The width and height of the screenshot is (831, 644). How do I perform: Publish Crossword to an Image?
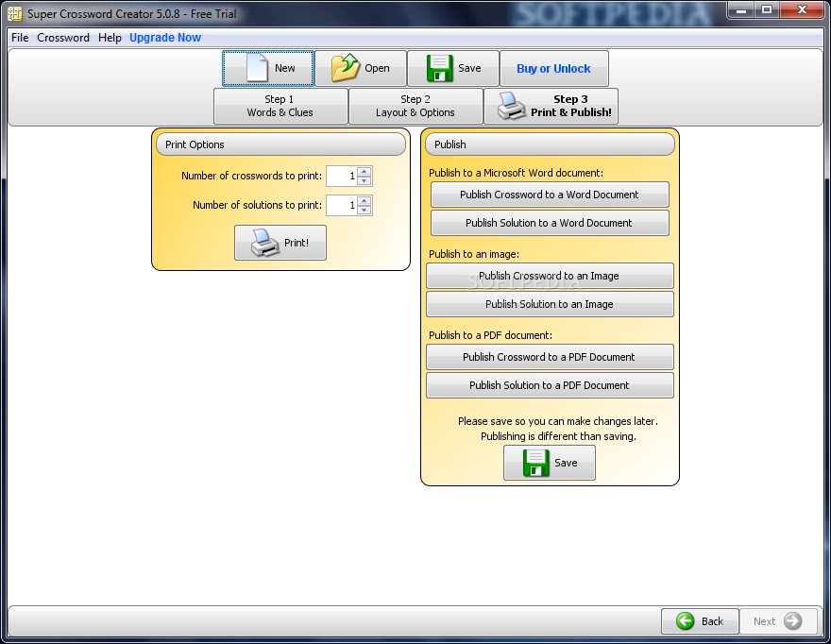point(550,276)
